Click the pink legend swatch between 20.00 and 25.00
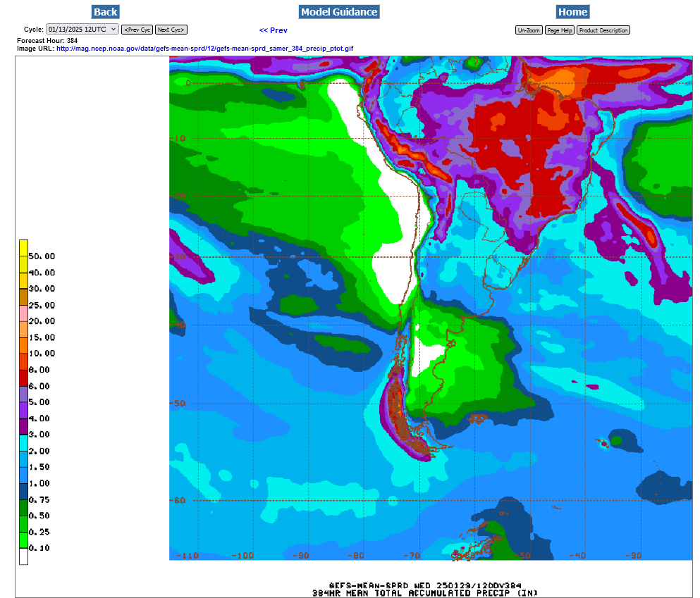 click(23, 312)
